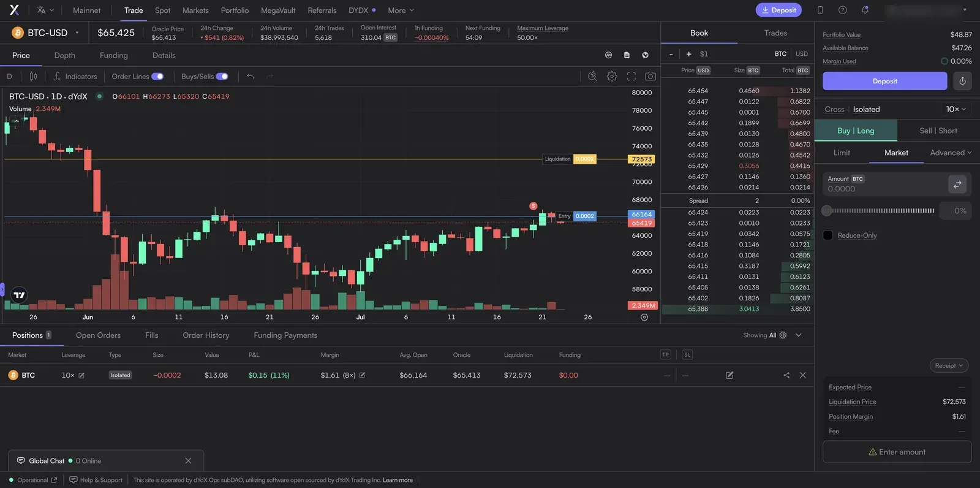Open chart settings gear
The image size is (980, 488).
pos(612,77)
